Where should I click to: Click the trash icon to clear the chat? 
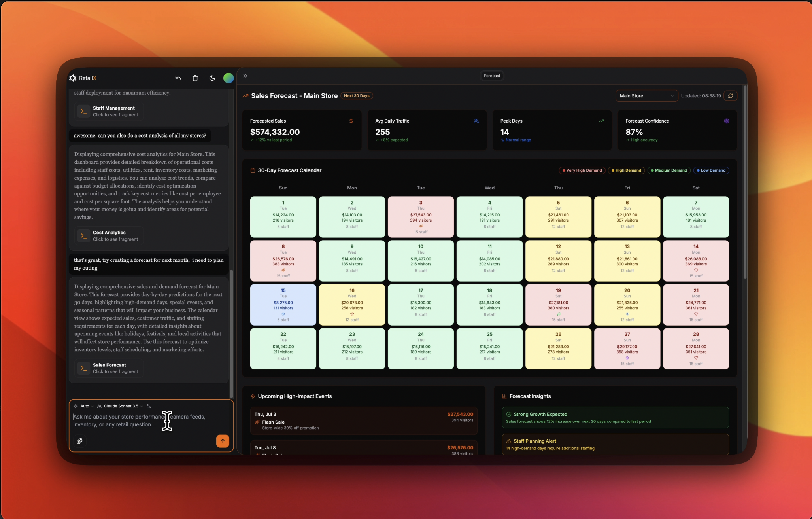pyautogui.click(x=195, y=78)
